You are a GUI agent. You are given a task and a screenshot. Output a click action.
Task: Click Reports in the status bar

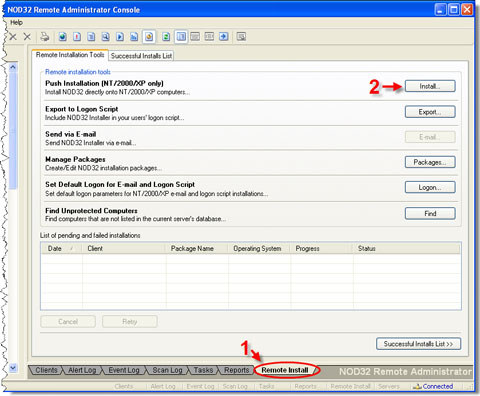coord(305,386)
